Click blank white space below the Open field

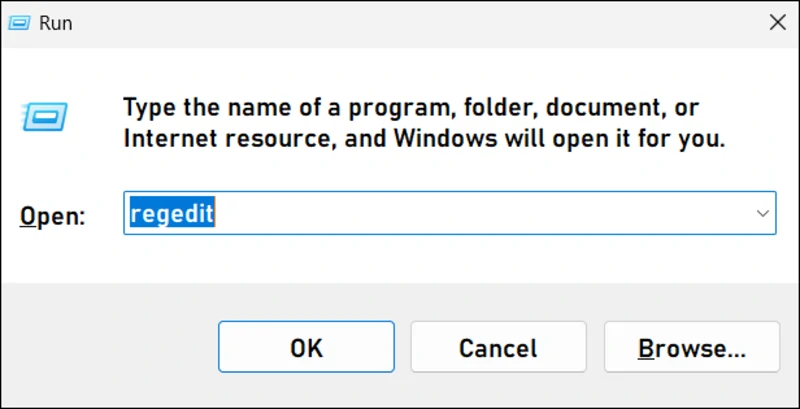(x=400, y=260)
